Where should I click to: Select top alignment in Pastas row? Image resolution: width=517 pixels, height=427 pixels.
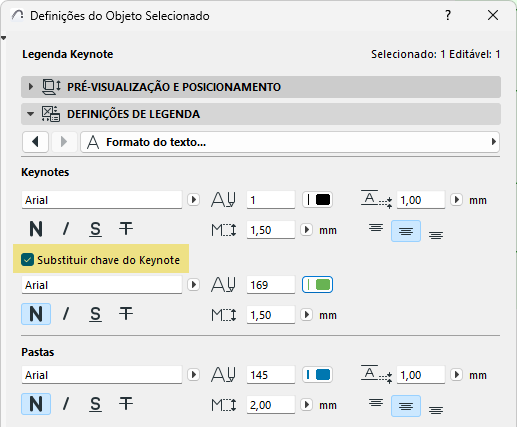click(376, 403)
